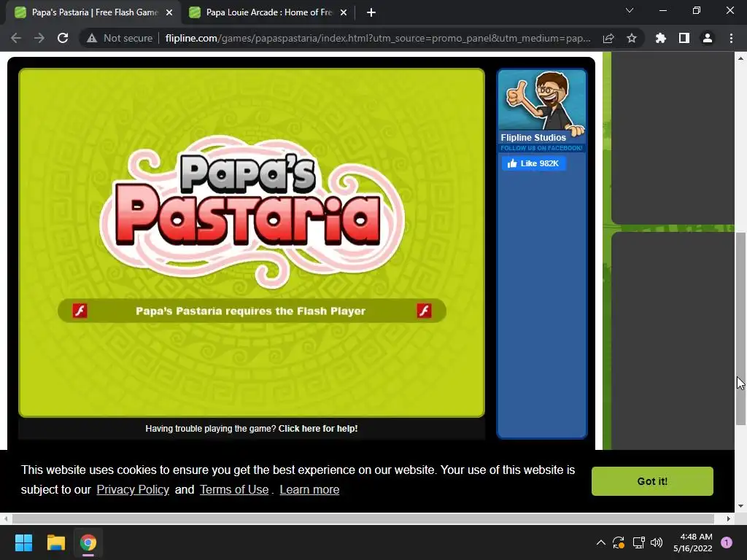Screen dimensions: 747x560
Task: Click the scrollbar down arrow
Action: coord(740,506)
